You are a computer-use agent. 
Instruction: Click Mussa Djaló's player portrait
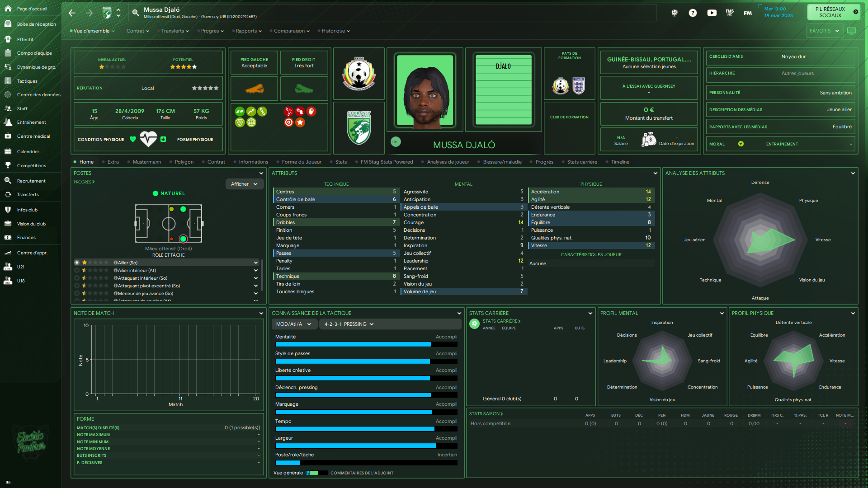click(425, 90)
